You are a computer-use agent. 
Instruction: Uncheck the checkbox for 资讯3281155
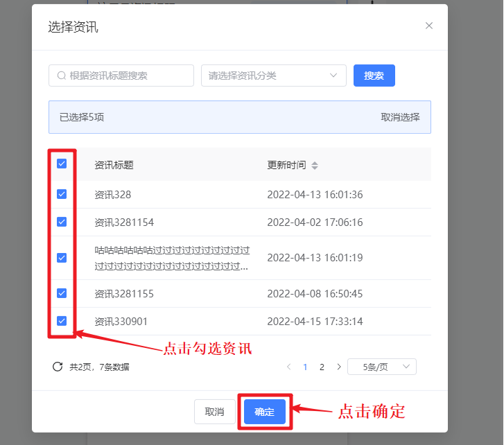(x=62, y=293)
